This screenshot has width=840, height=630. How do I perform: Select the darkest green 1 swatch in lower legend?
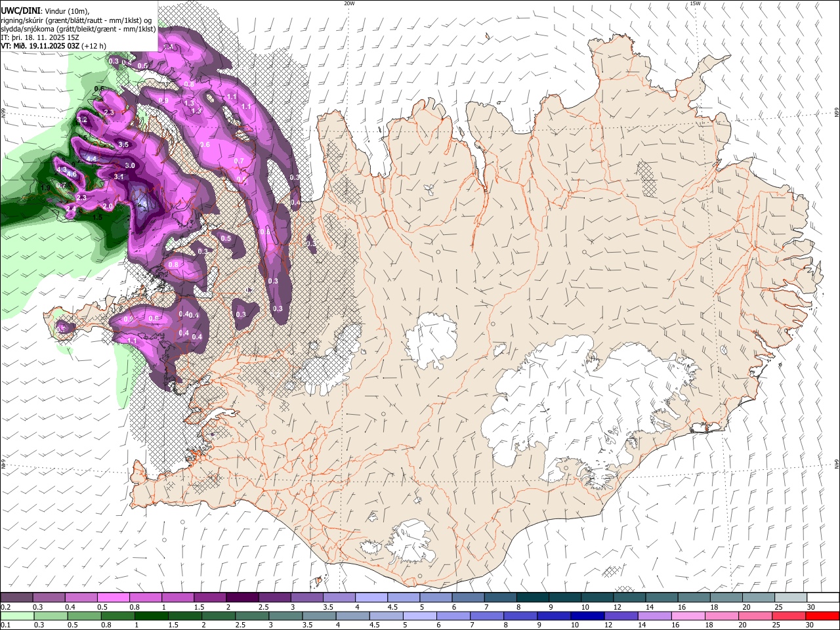(x=151, y=616)
